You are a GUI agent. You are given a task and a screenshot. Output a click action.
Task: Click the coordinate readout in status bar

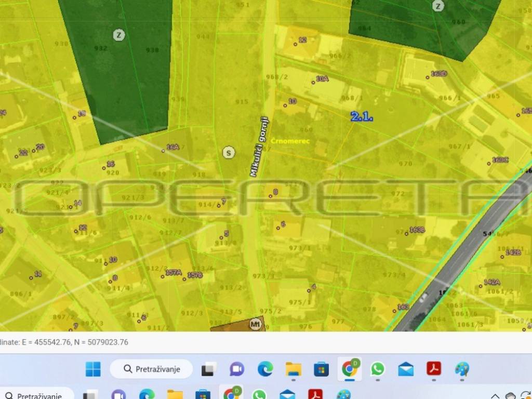point(65,342)
